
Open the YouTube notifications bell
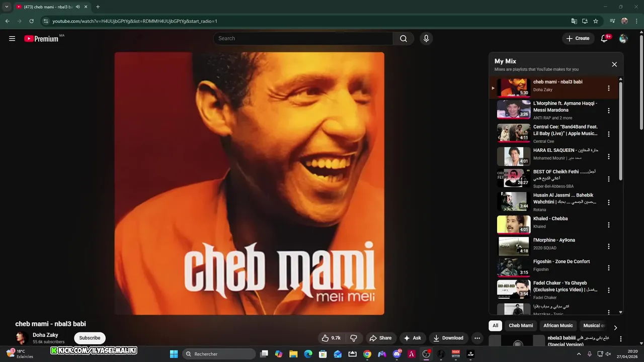pos(605,39)
